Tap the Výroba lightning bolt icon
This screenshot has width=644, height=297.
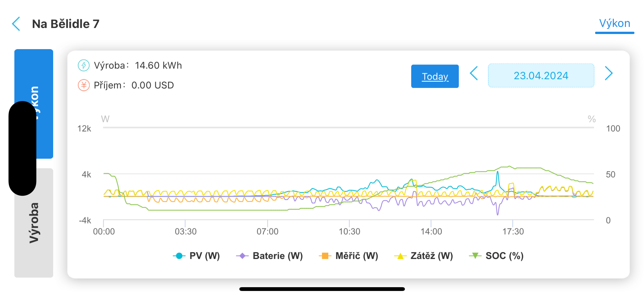[83, 65]
